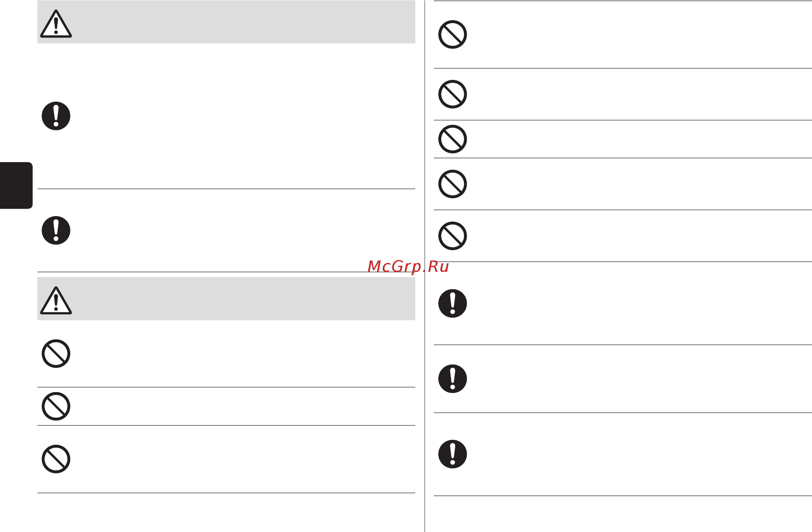Click the second prohibition icon in right column

(x=453, y=94)
